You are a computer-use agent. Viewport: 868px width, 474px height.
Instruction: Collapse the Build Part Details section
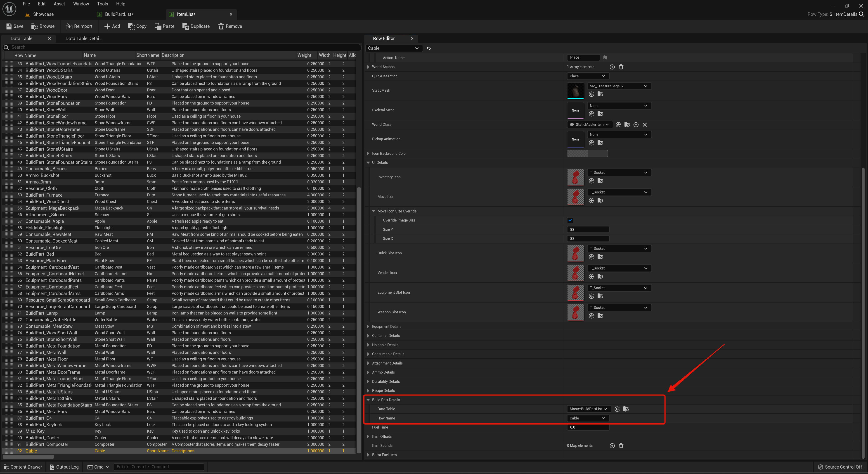coord(368,400)
